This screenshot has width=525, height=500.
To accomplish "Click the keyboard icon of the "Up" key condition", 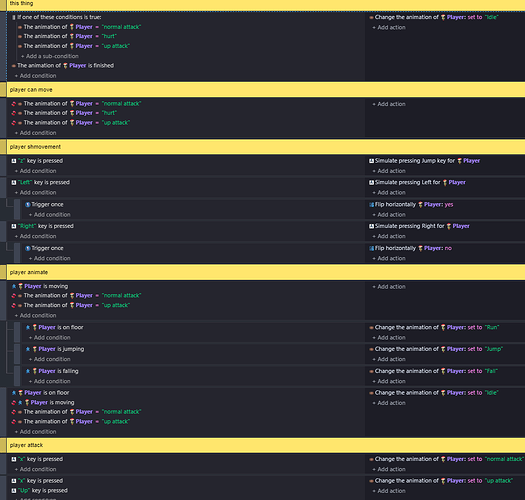I will [14, 491].
